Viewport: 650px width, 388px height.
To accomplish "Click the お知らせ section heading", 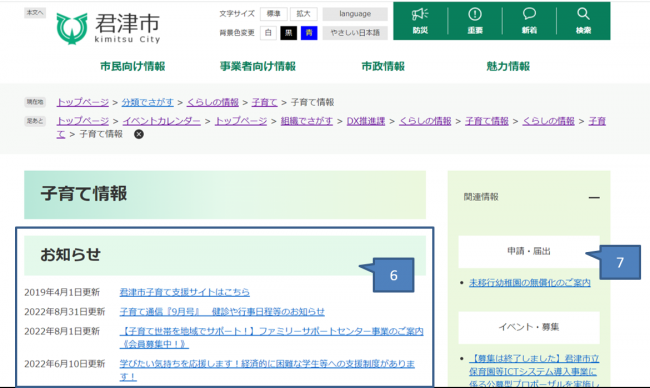I will pos(70,255).
